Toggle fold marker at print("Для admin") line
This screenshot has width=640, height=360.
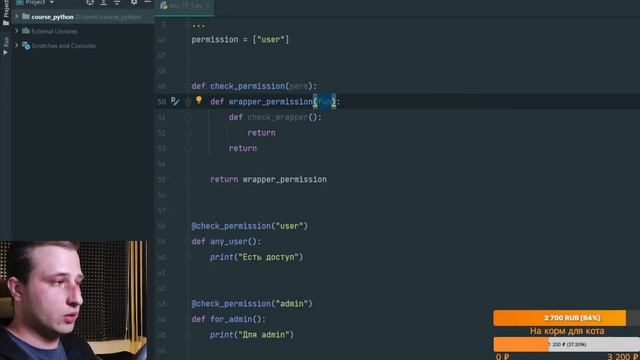coord(188,335)
